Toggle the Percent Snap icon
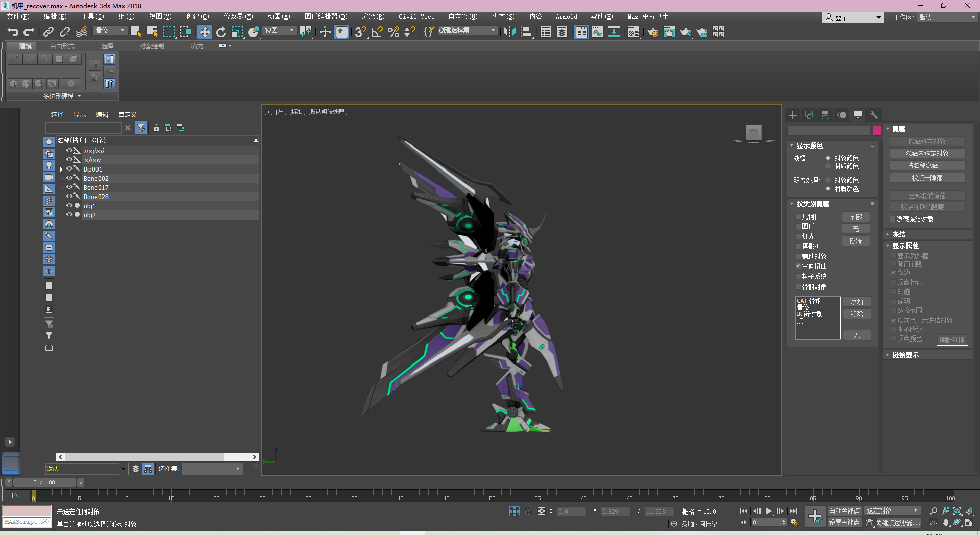The image size is (980, 535). tap(394, 32)
